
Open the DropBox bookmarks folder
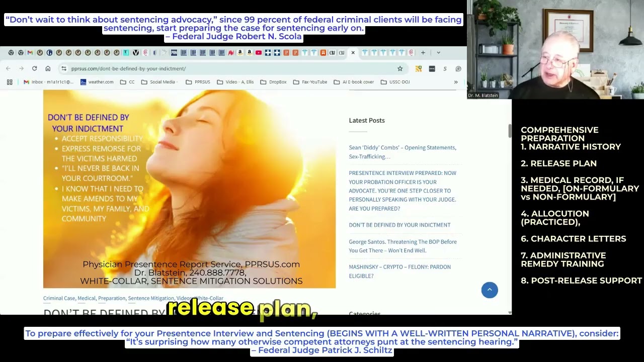[x=273, y=82]
